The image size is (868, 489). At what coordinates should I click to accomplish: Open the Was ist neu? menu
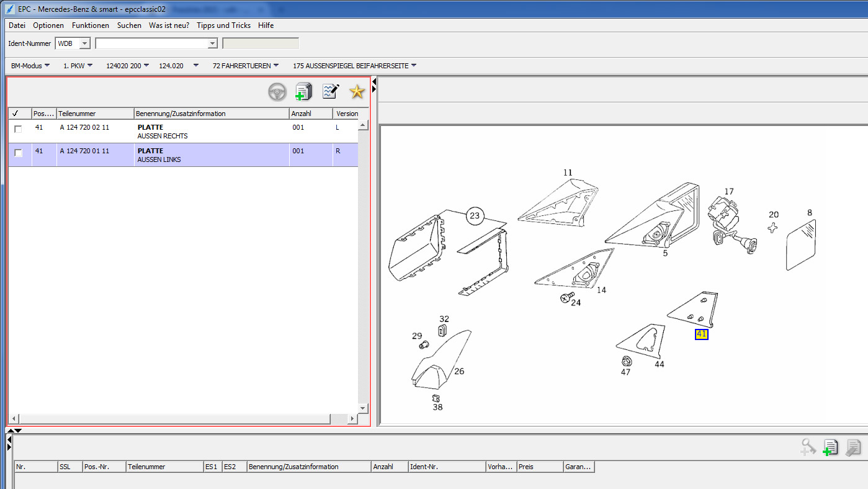169,25
